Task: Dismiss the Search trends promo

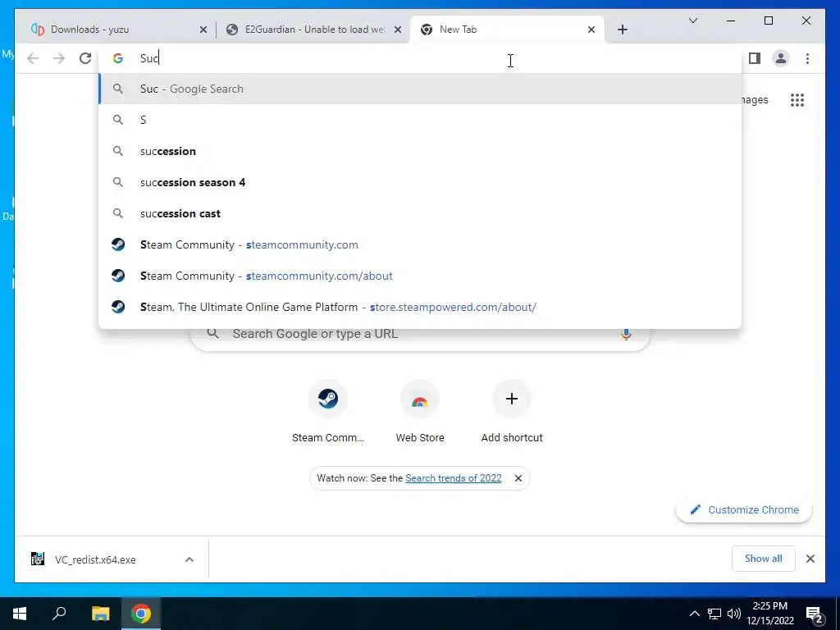Action: click(518, 478)
